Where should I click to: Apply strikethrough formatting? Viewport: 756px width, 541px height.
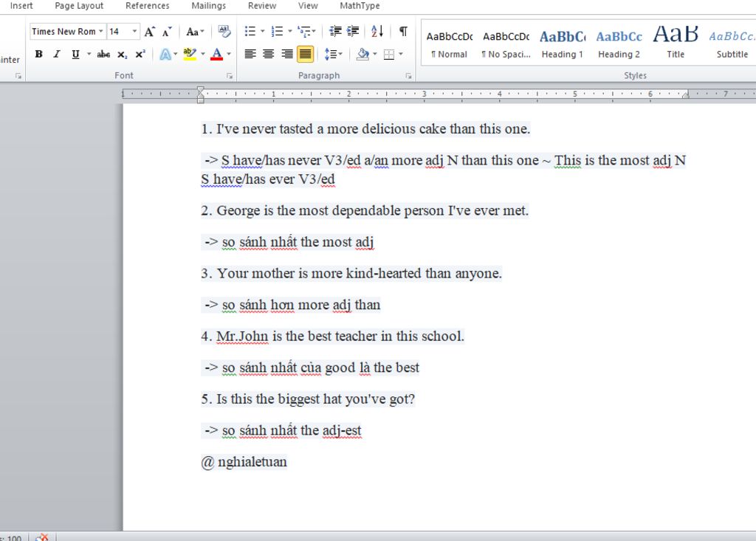tap(103, 54)
